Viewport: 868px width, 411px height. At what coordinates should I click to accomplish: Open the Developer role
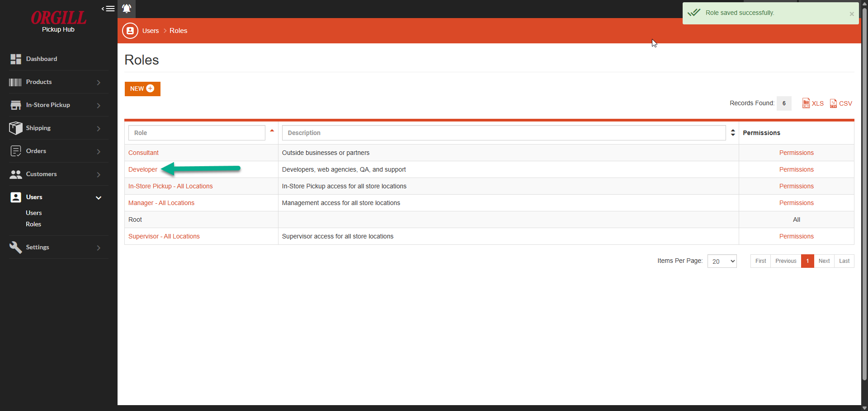point(142,169)
